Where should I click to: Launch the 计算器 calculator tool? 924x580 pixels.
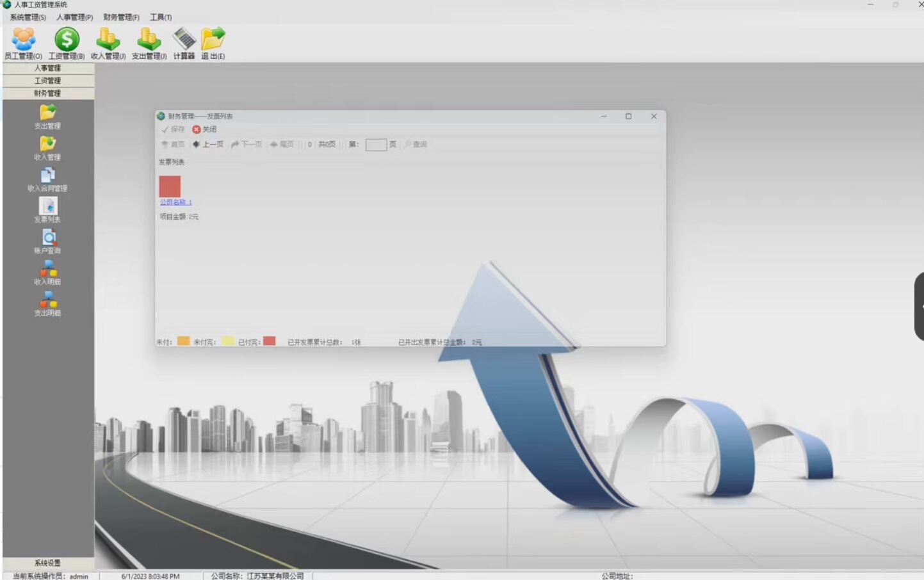point(184,44)
